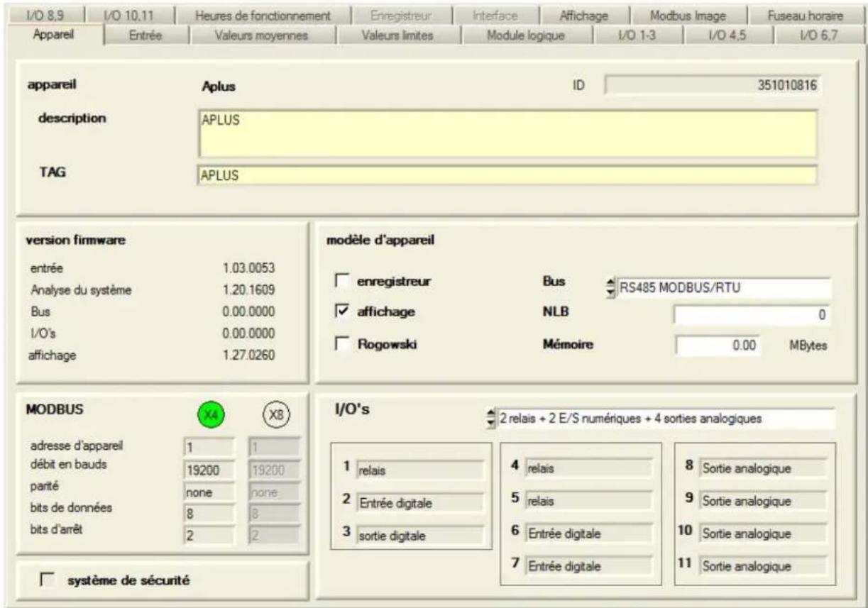Screen dimensions: 868x608
Task: Change Bus type spinner arrows
Action: pos(609,288)
